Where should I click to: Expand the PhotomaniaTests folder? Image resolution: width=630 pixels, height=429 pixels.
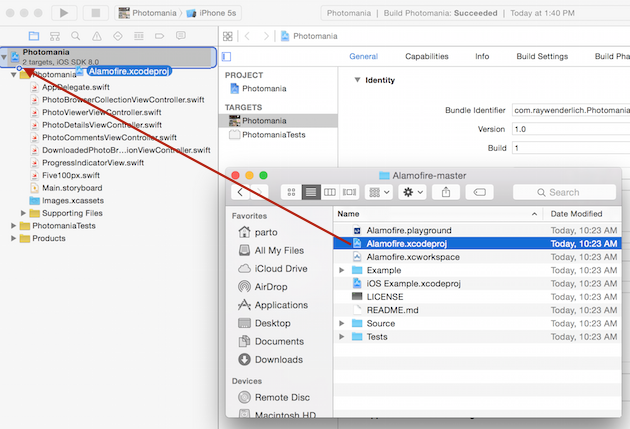click(14, 226)
